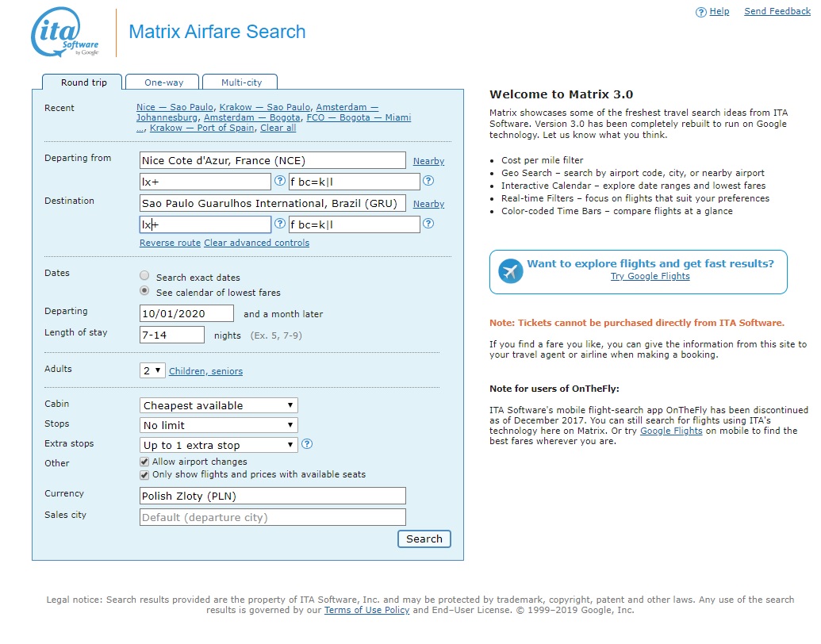Click the ITA Software logo

point(64,33)
